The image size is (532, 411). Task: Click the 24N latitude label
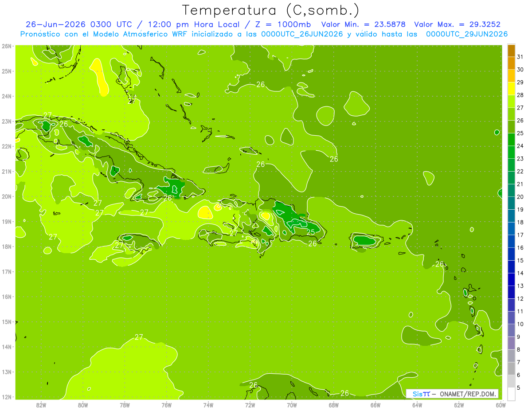7,96
